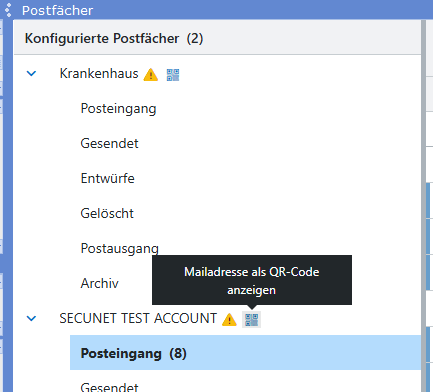Select the Postausgang folder
Viewport: 433px width, 392px height.
click(x=120, y=249)
